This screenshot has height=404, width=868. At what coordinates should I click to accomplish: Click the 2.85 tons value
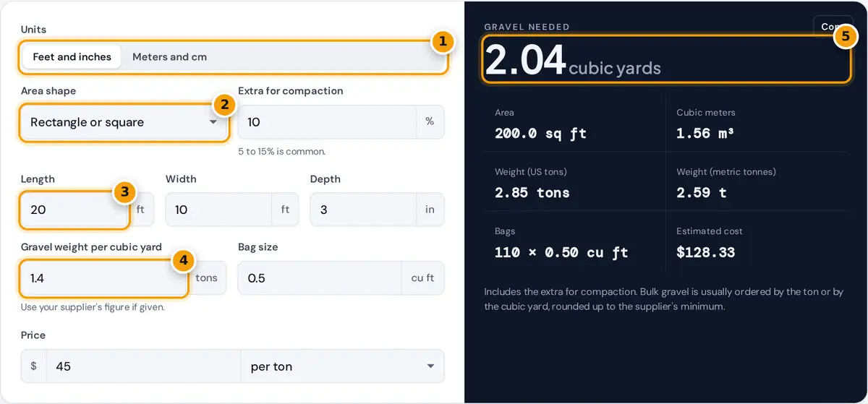532,193
